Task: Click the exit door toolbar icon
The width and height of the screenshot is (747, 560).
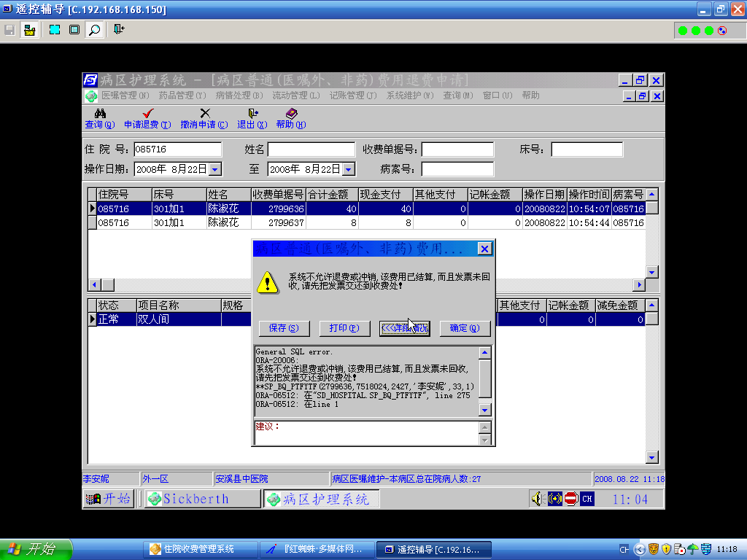Action: coord(119,29)
